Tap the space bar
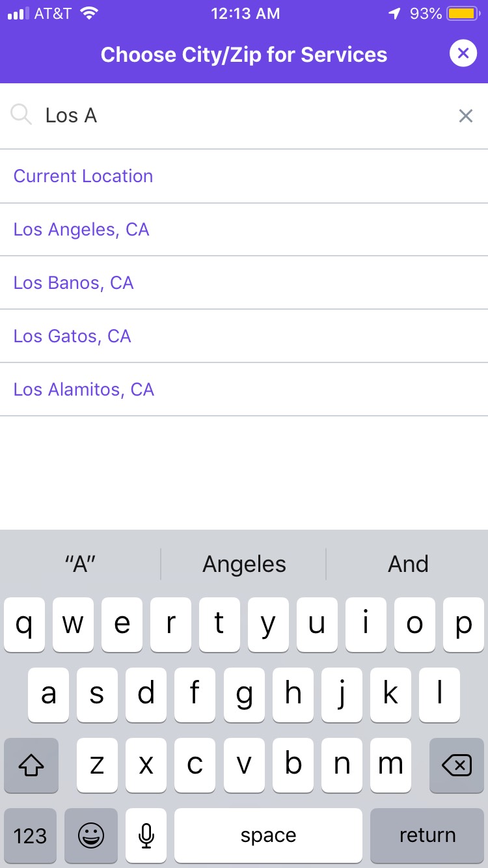This screenshot has height=868, width=488. point(268,835)
